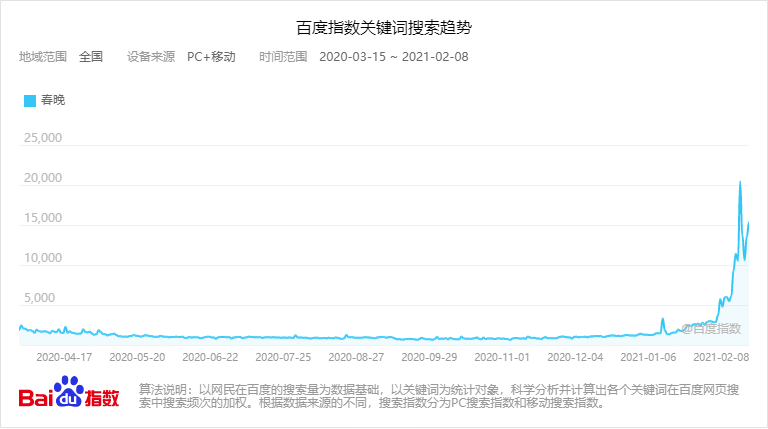Click the @百度指数 watermark on chart
The width and height of the screenshot is (768, 429).
point(711,328)
